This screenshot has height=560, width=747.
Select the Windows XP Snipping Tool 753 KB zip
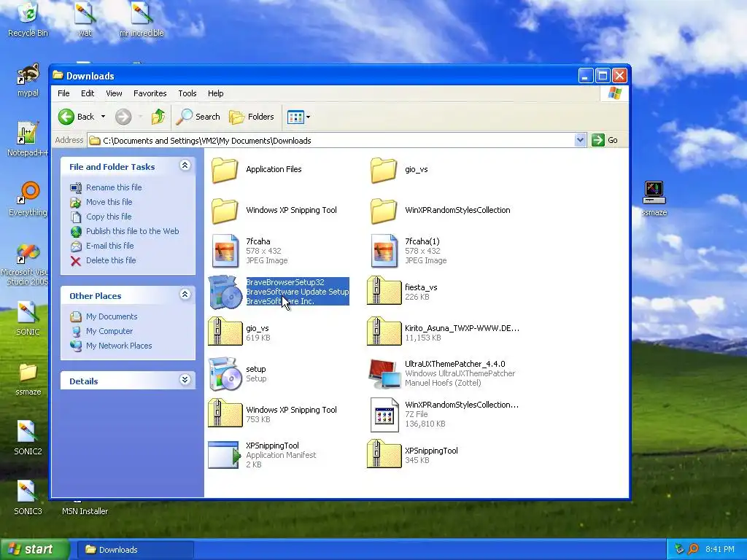(225, 414)
